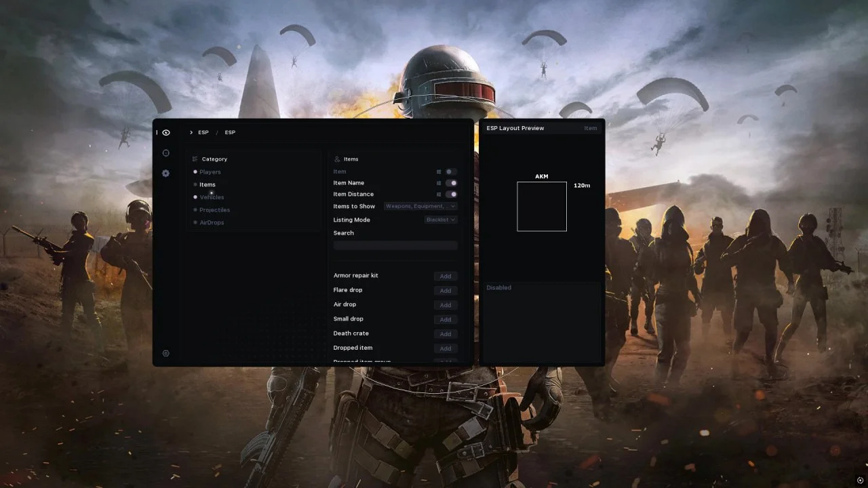Viewport: 868px width, 488px height.
Task: Add Death crate to the list
Action: [446, 334]
